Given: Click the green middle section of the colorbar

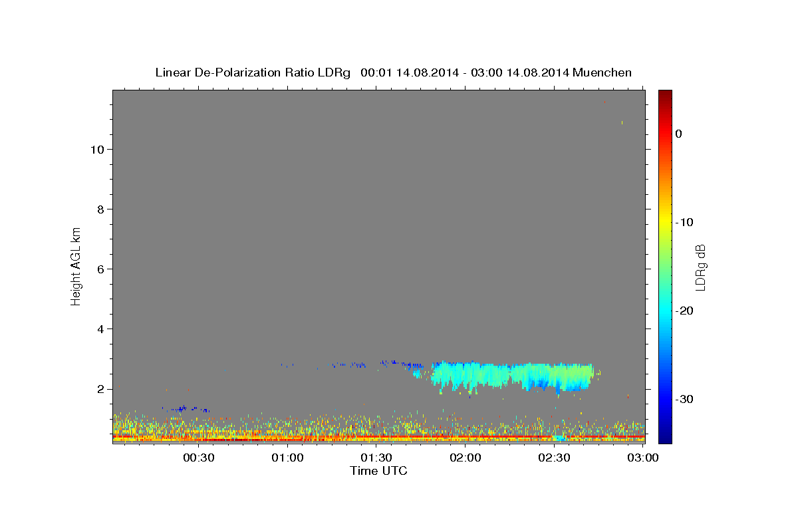Looking at the screenshot, I should [x=665, y=266].
